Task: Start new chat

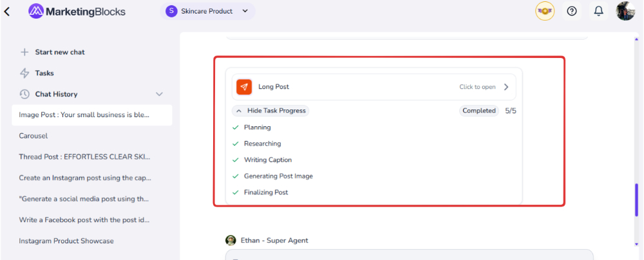Action: [x=59, y=52]
